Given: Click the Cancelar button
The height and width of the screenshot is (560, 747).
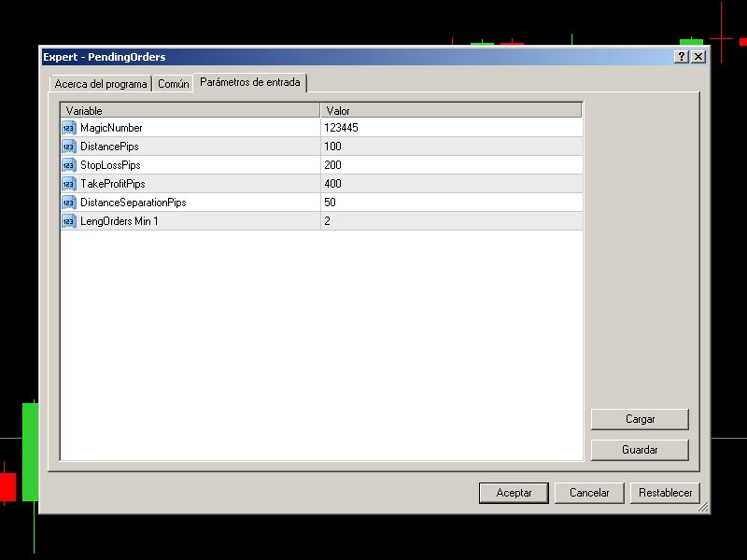Looking at the screenshot, I should tap(589, 493).
